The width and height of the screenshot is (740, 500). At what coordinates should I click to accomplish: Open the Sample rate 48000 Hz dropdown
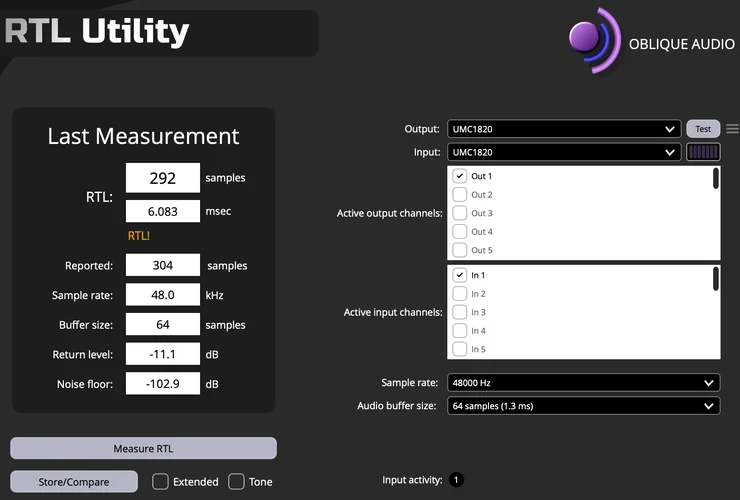coord(583,382)
